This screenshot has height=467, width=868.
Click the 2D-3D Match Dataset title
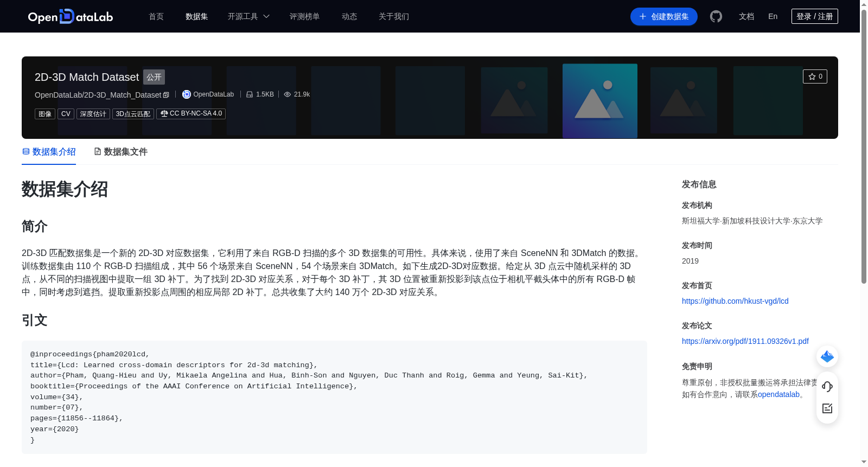[87, 77]
